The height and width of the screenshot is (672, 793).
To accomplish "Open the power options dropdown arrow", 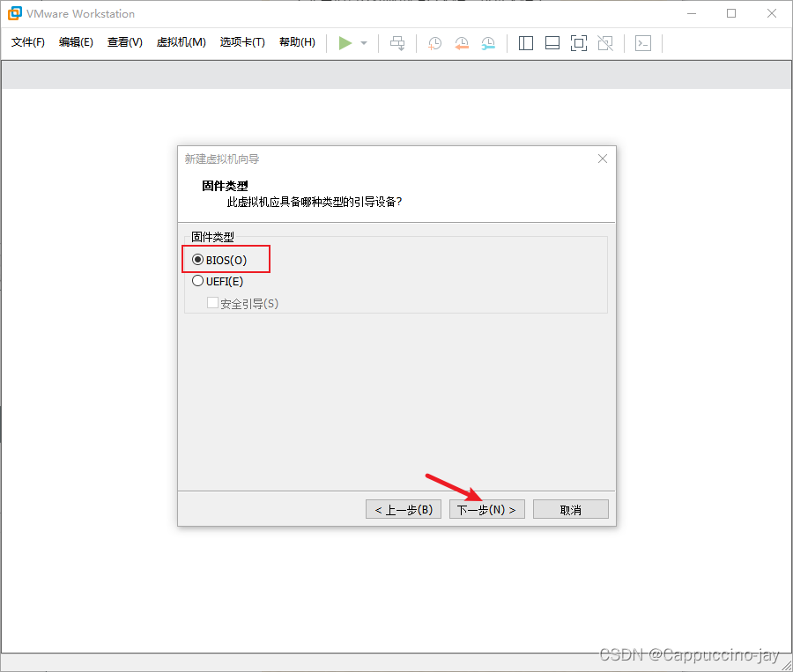I will [364, 43].
